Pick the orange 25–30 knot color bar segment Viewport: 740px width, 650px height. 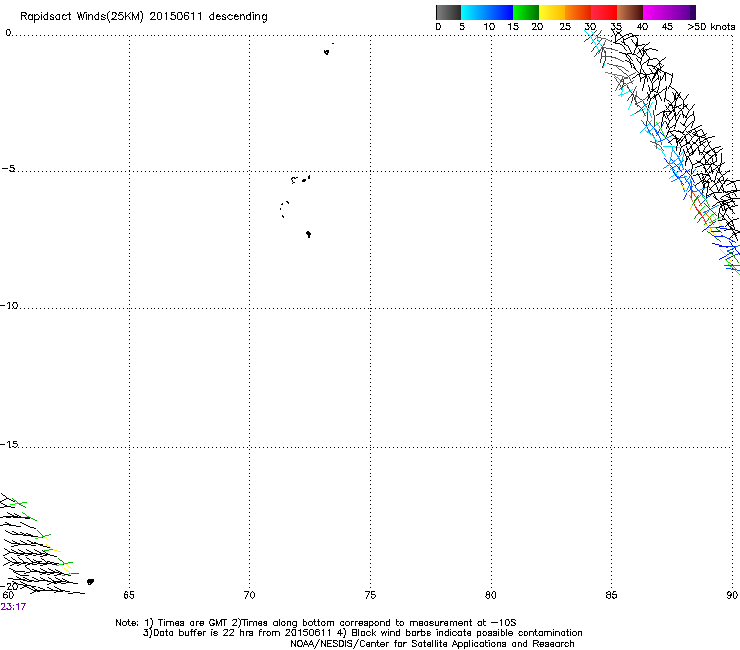578,12
